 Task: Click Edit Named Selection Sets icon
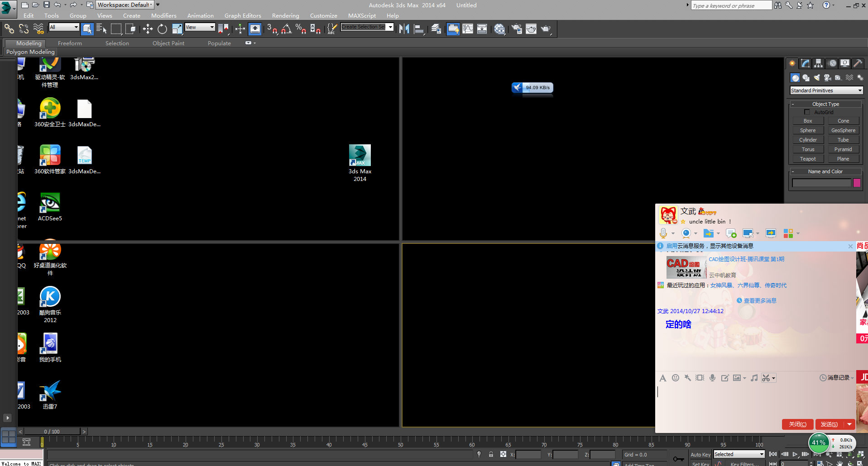pyautogui.click(x=332, y=29)
